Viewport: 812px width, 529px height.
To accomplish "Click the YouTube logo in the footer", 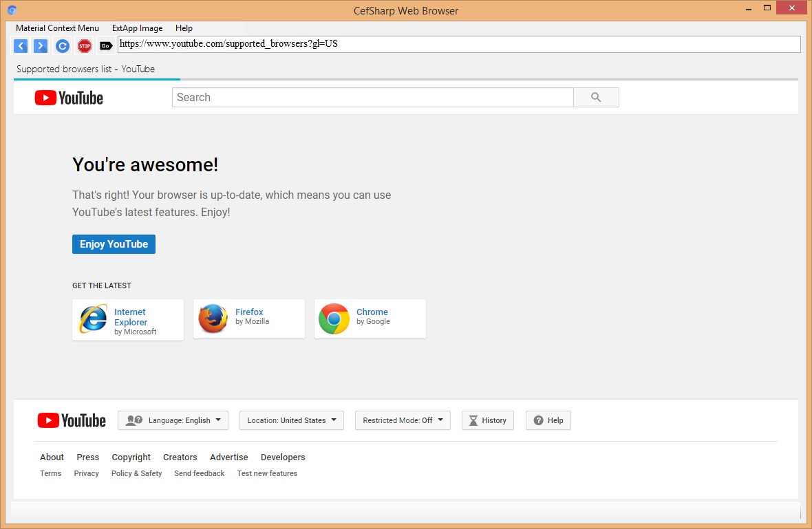I will [72, 420].
